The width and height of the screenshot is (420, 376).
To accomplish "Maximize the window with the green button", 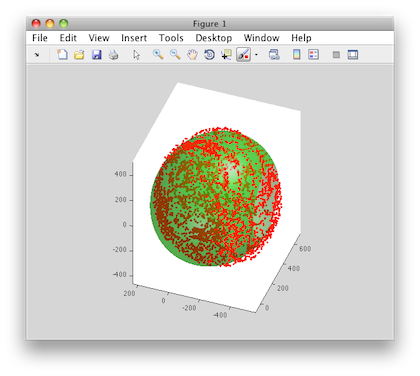I will tap(63, 24).
